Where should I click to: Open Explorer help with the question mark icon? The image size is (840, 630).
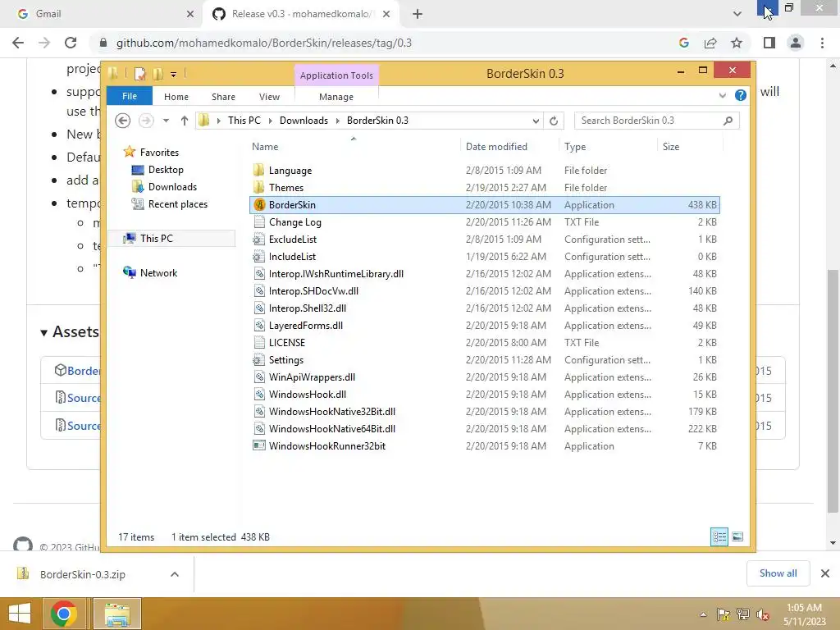(x=741, y=95)
